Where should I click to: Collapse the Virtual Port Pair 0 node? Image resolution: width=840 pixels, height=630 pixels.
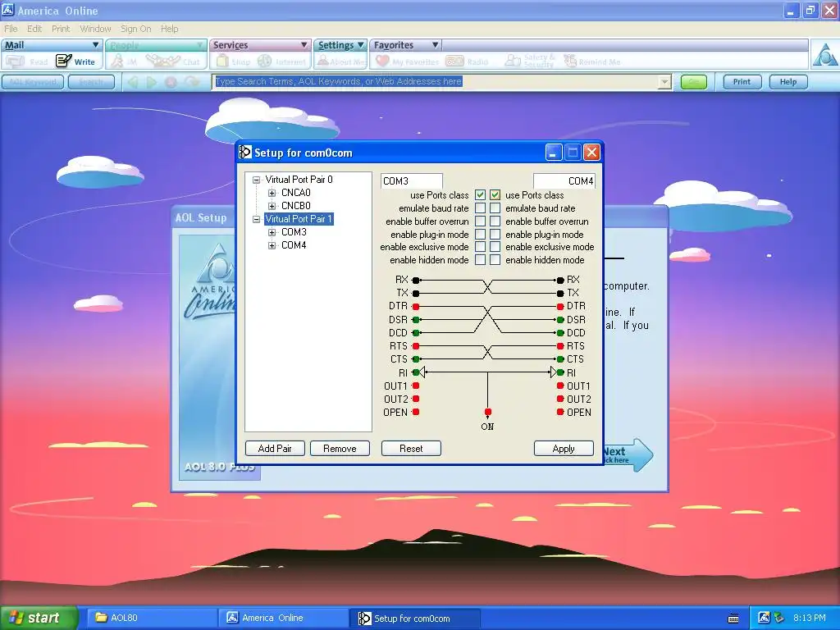pyautogui.click(x=257, y=180)
